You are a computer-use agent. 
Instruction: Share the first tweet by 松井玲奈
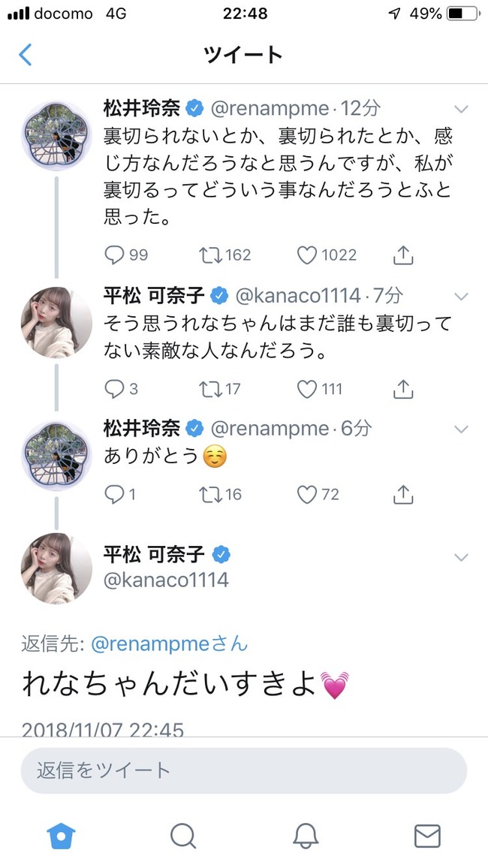[403, 255]
